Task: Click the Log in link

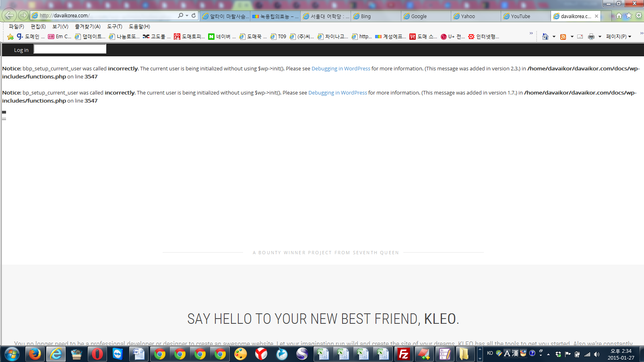Action: pyautogui.click(x=21, y=50)
